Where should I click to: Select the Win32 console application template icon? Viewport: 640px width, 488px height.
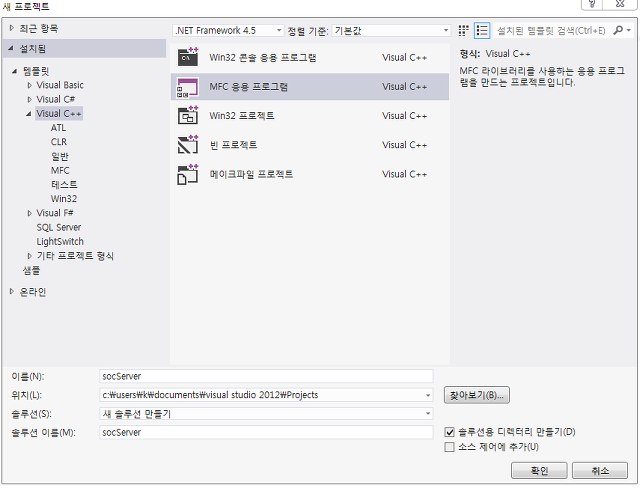[188, 57]
